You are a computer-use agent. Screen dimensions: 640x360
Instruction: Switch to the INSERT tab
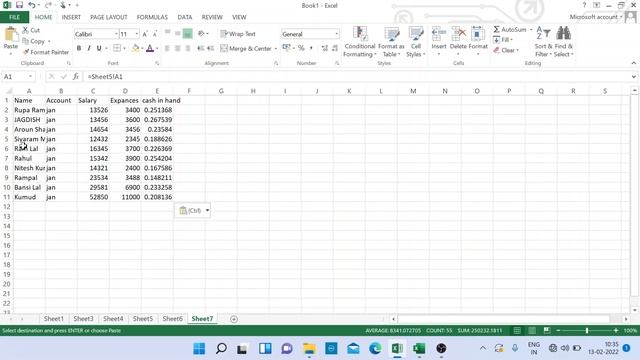71,17
